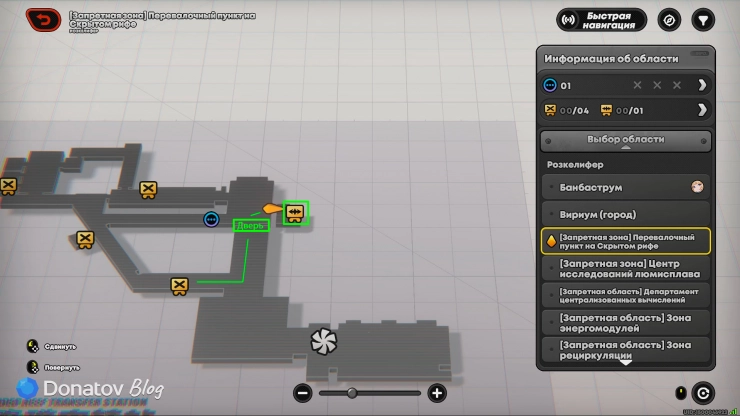Expand the 01 observation data row chevron
The width and height of the screenshot is (740, 416).
coord(702,85)
